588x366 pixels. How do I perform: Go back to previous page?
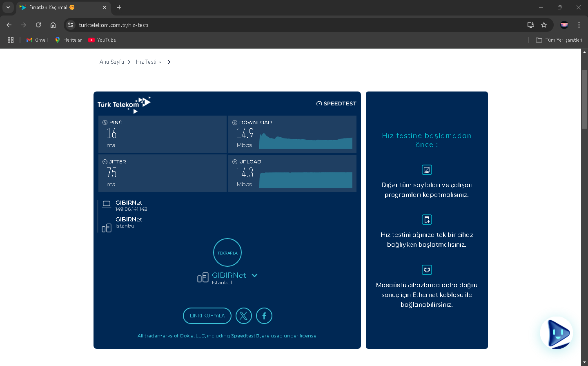pyautogui.click(x=9, y=25)
